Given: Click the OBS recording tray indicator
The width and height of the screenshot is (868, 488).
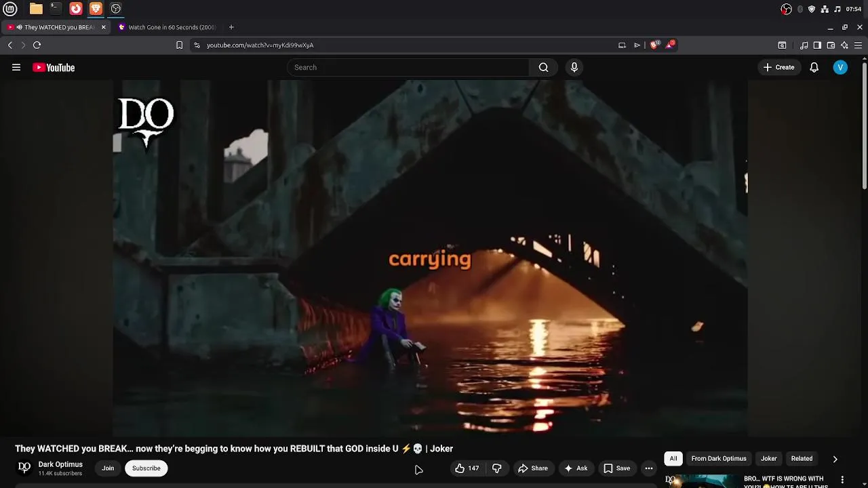Looking at the screenshot, I should 786,9.
